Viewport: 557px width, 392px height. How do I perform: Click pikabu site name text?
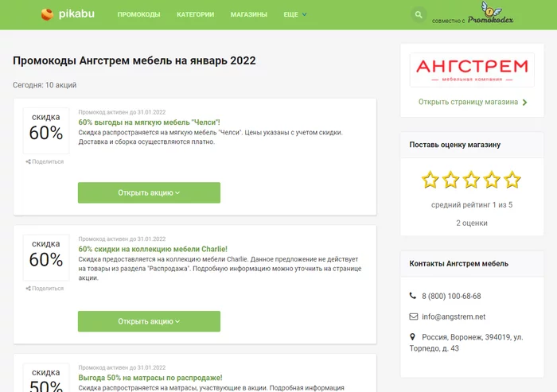[x=76, y=14]
